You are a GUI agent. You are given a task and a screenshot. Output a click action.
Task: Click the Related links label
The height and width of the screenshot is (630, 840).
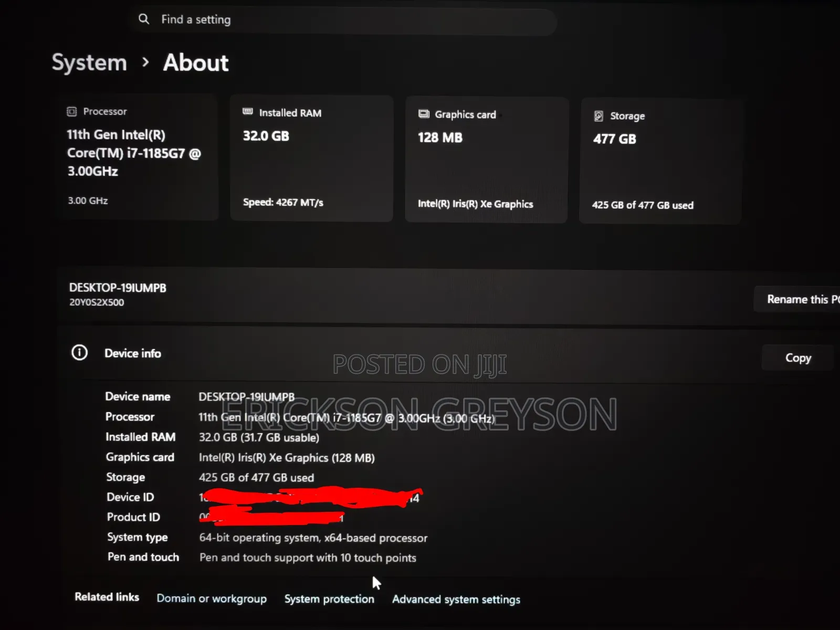pyautogui.click(x=107, y=597)
